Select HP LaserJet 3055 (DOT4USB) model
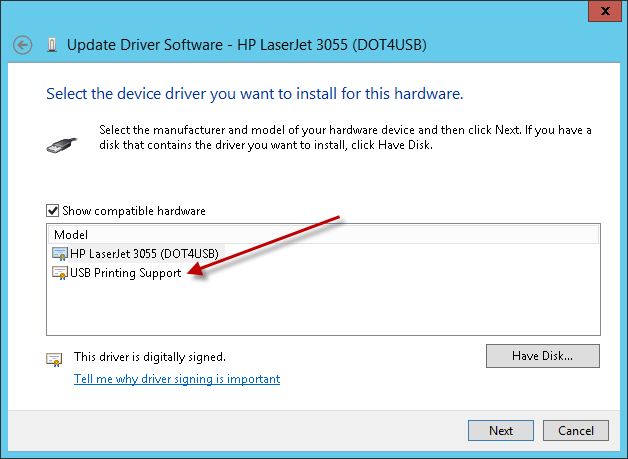Viewport: 628px width, 459px height. click(x=144, y=253)
